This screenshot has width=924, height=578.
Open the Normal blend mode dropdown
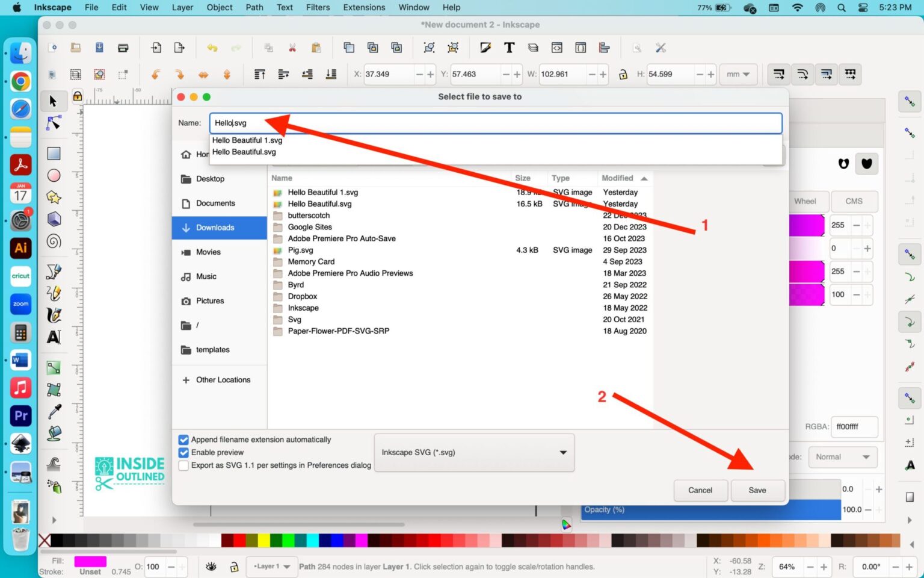pos(842,456)
